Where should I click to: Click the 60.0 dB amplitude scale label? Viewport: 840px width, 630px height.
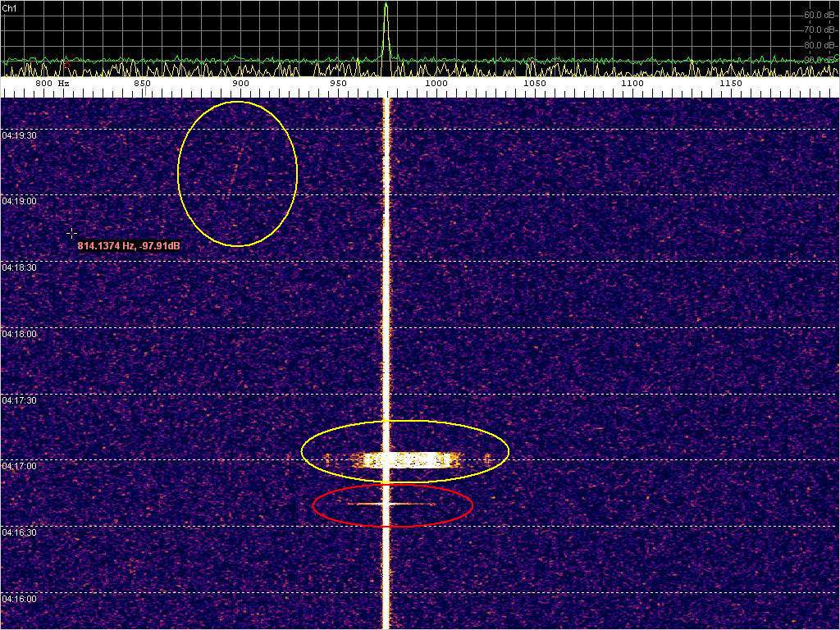pos(819,15)
